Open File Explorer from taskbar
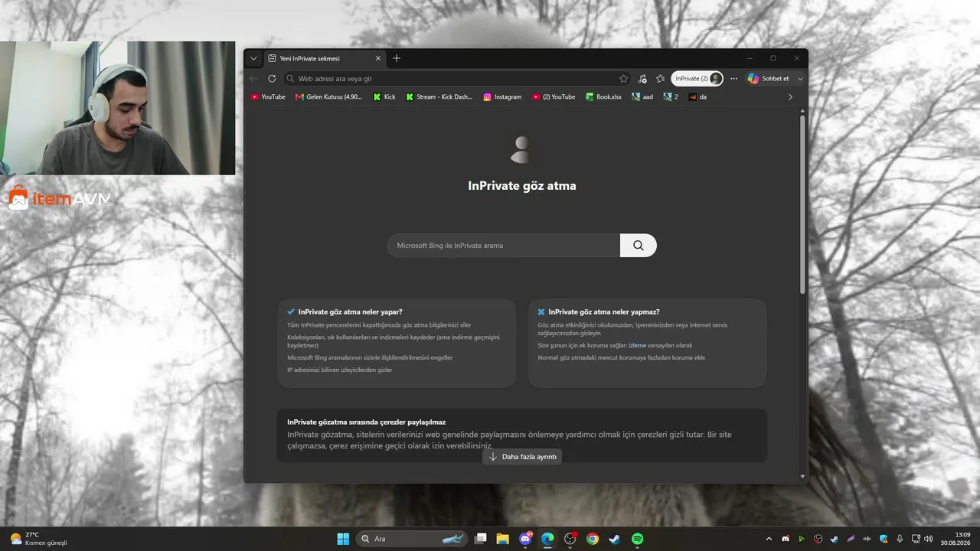The height and width of the screenshot is (551, 980). [503, 539]
